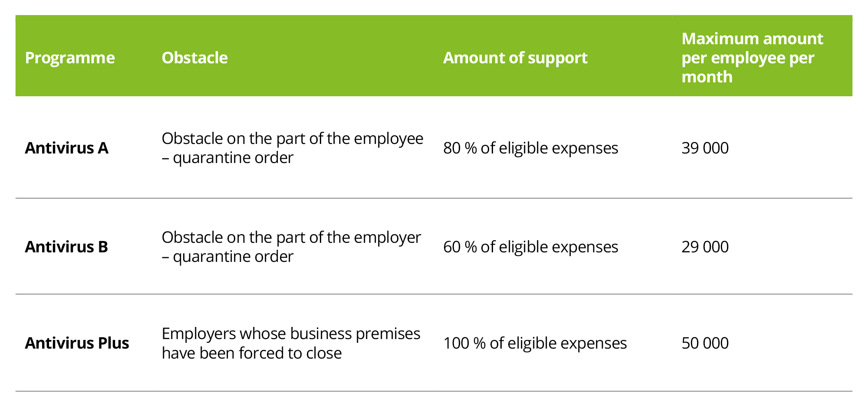
Task: Click the 39 000 maximum amount value
Action: [x=705, y=148]
